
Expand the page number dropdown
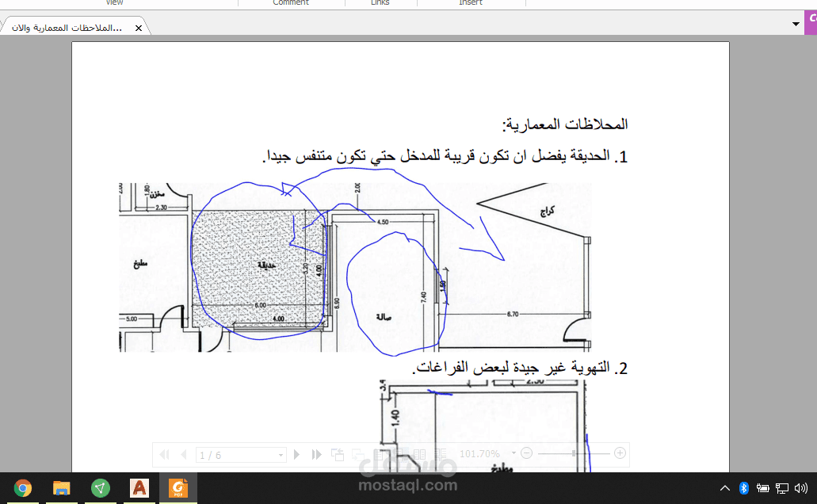tap(280, 454)
